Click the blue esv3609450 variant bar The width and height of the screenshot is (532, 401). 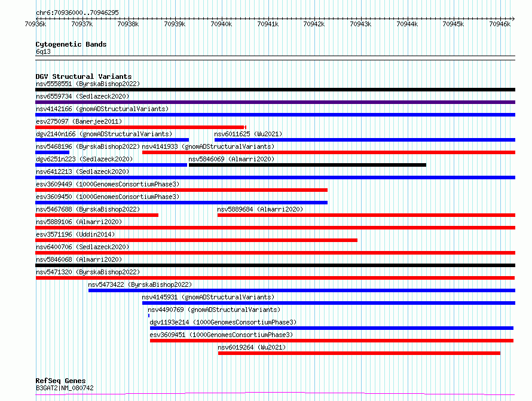point(182,203)
